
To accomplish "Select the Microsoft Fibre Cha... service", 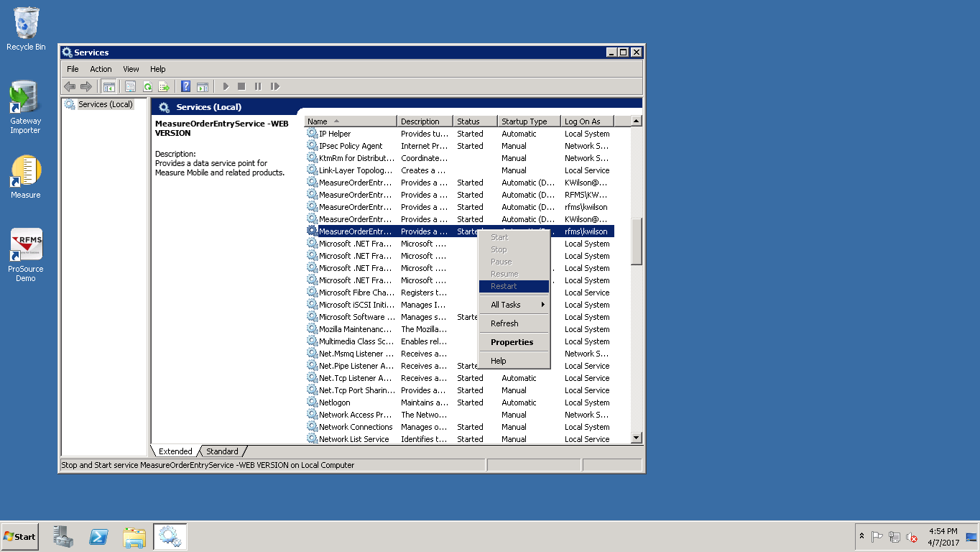I will click(460, 293).
